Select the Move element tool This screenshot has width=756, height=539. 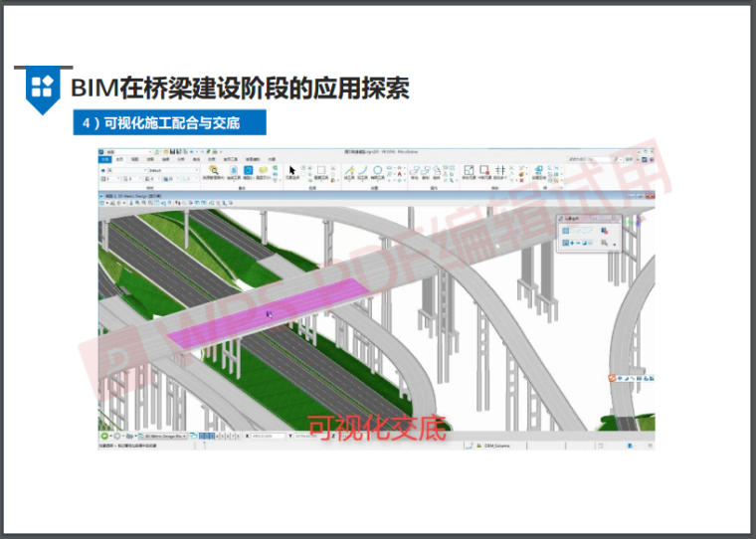(x=417, y=171)
